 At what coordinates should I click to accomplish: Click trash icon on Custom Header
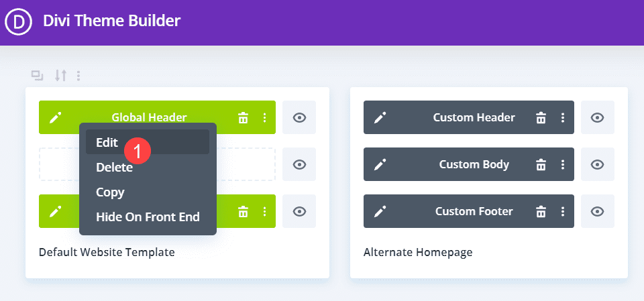[x=541, y=118]
